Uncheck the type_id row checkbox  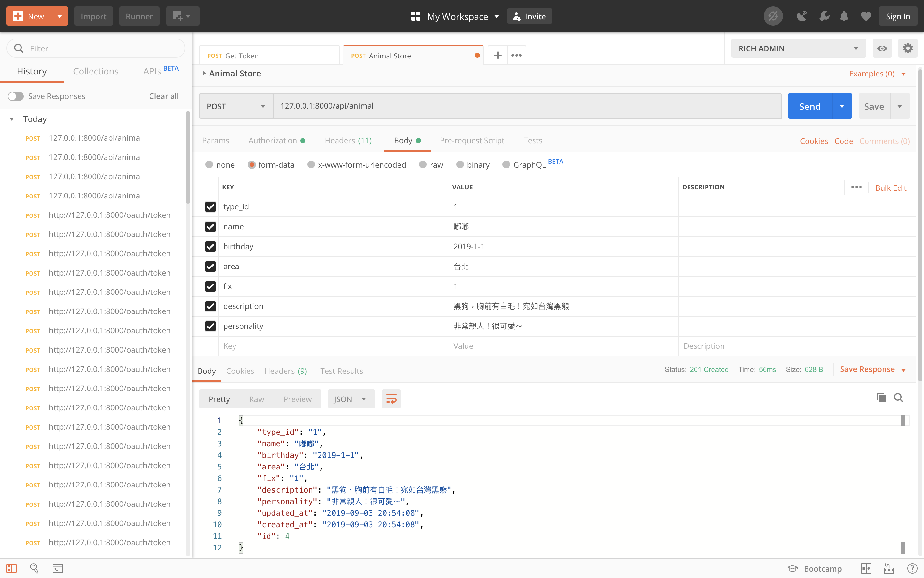210,206
